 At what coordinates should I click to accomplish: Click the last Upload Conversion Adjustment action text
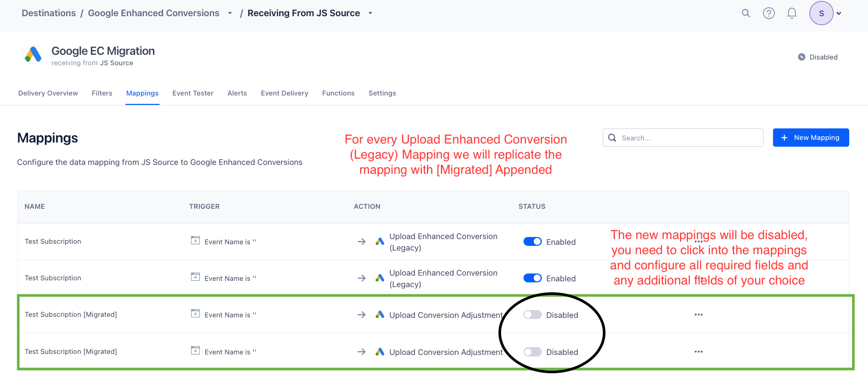(446, 352)
